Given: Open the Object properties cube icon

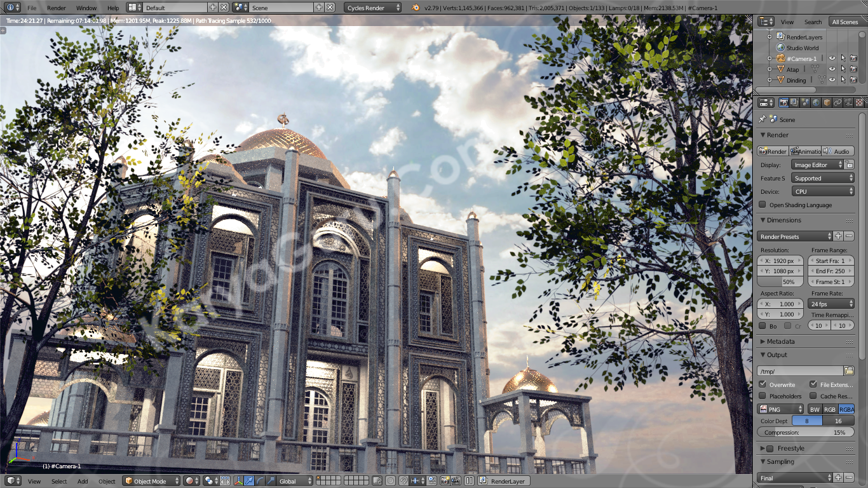Looking at the screenshot, I should [x=827, y=102].
